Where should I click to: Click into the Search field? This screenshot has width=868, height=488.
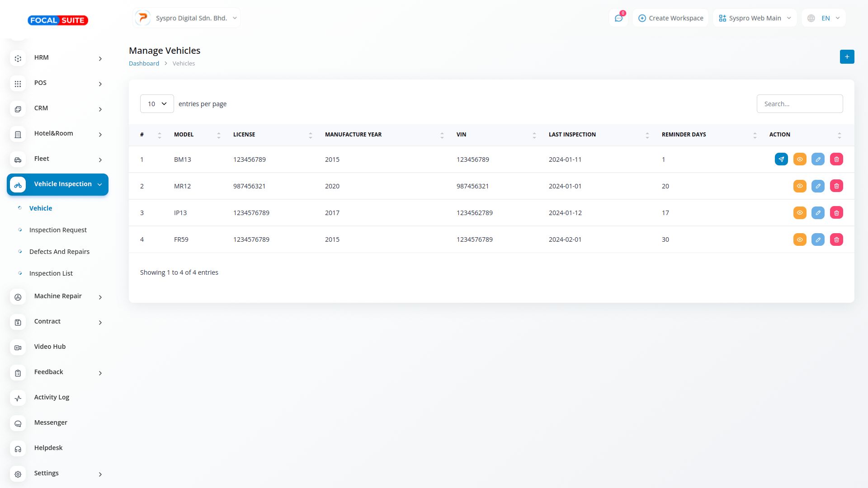pos(799,104)
